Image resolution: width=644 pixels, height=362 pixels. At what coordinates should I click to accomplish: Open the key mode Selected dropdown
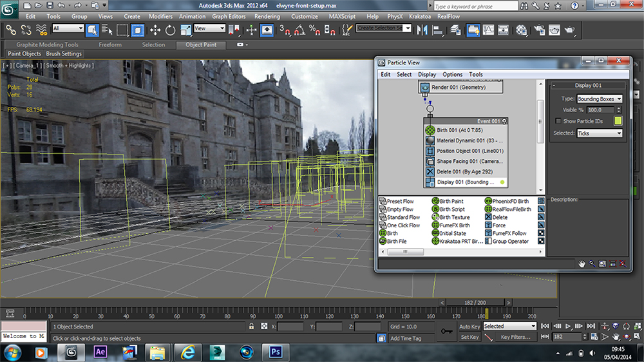(509, 326)
